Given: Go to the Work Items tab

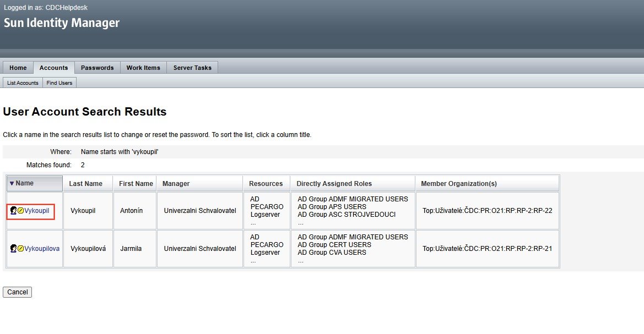Looking at the screenshot, I should pos(143,68).
